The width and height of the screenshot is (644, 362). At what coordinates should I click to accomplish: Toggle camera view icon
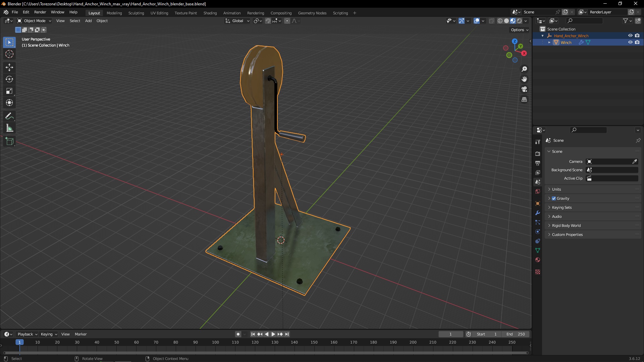click(524, 89)
